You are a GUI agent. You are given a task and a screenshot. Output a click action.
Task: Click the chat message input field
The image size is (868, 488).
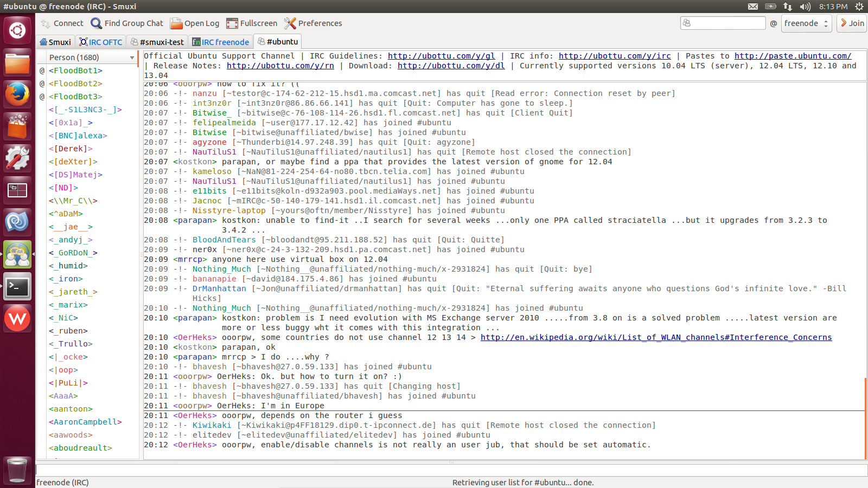coord(450,470)
